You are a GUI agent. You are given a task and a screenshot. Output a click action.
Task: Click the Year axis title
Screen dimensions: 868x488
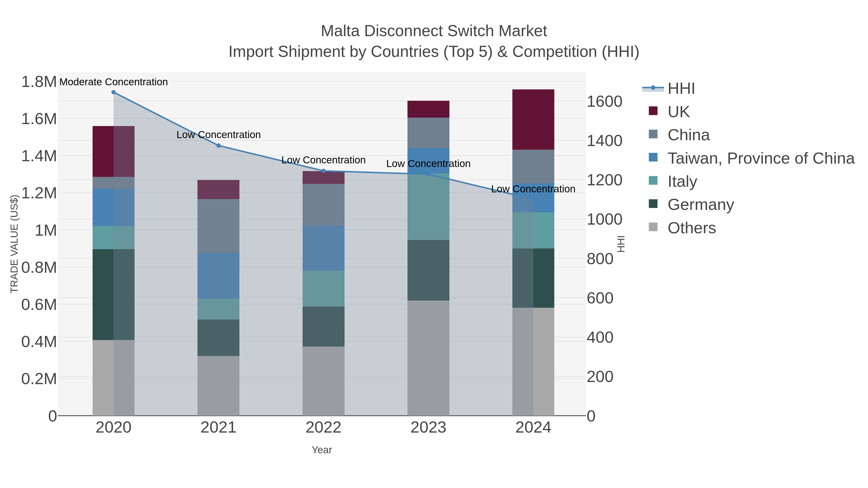[322, 450]
